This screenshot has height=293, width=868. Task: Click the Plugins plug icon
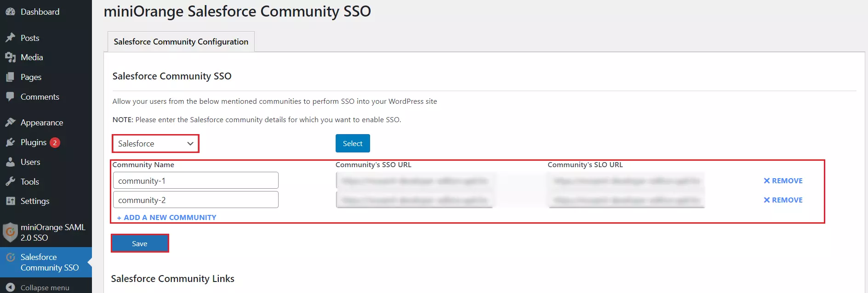pyautogui.click(x=10, y=142)
